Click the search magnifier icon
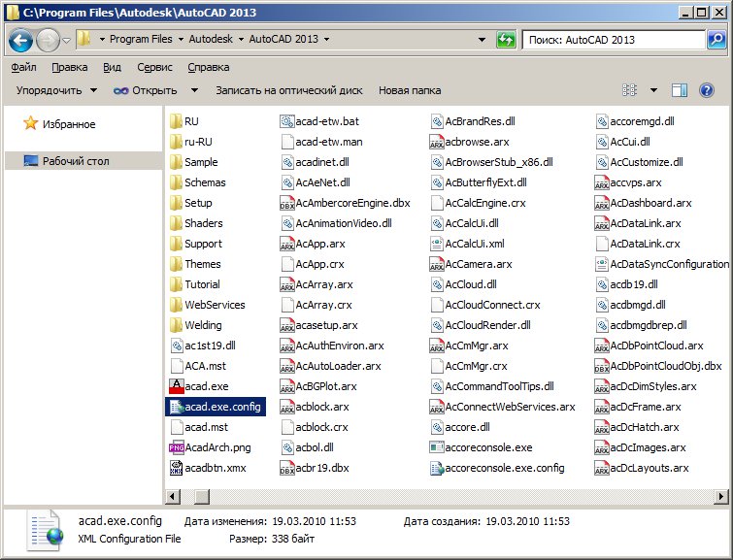The height and width of the screenshot is (560, 733). coord(716,40)
